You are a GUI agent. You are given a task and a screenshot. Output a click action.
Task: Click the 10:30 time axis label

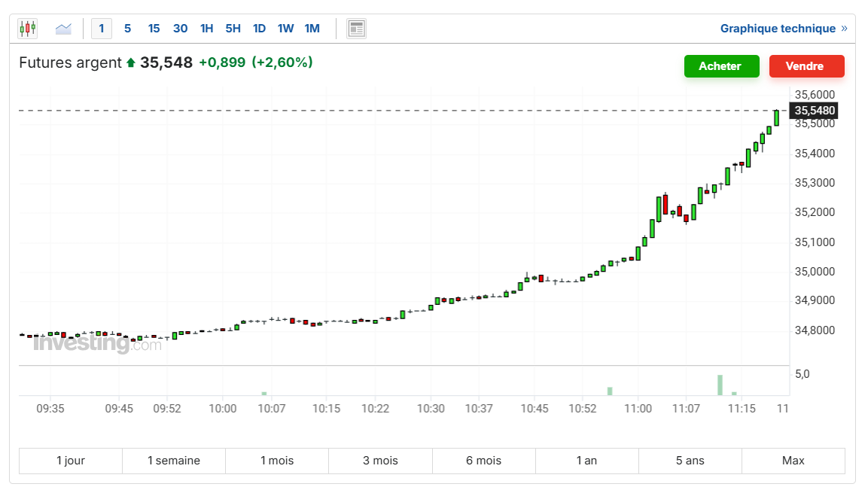point(431,409)
